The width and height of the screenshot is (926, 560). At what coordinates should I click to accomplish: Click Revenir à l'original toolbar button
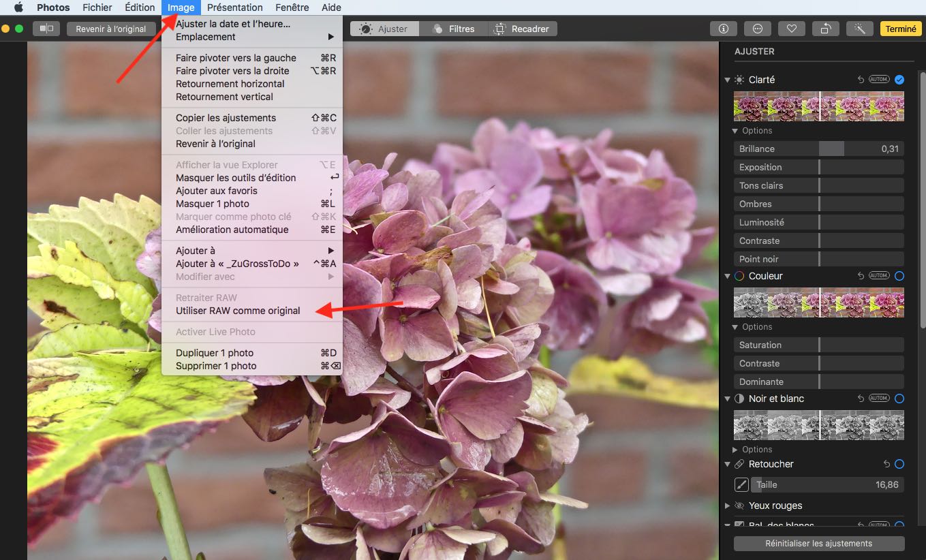[111, 29]
